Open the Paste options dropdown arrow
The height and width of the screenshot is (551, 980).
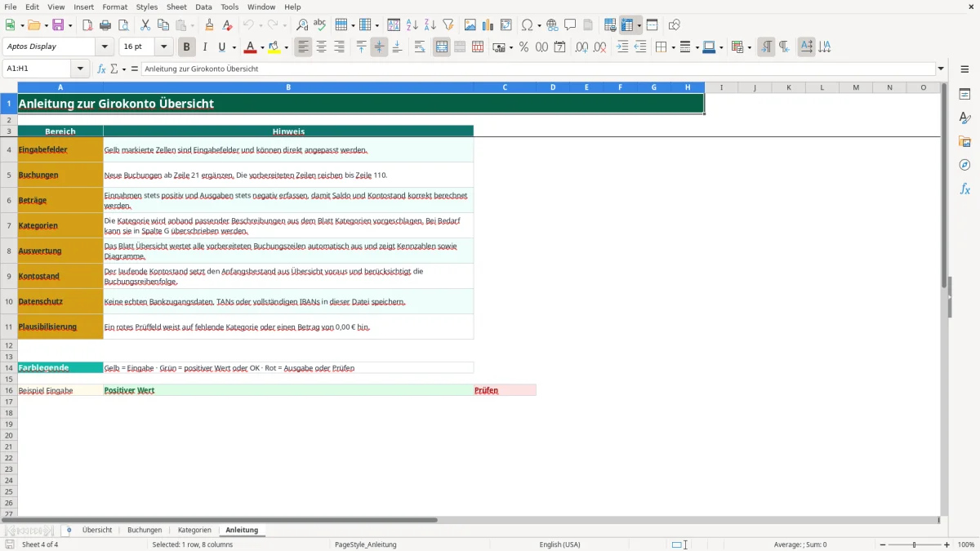pyautogui.click(x=192, y=25)
